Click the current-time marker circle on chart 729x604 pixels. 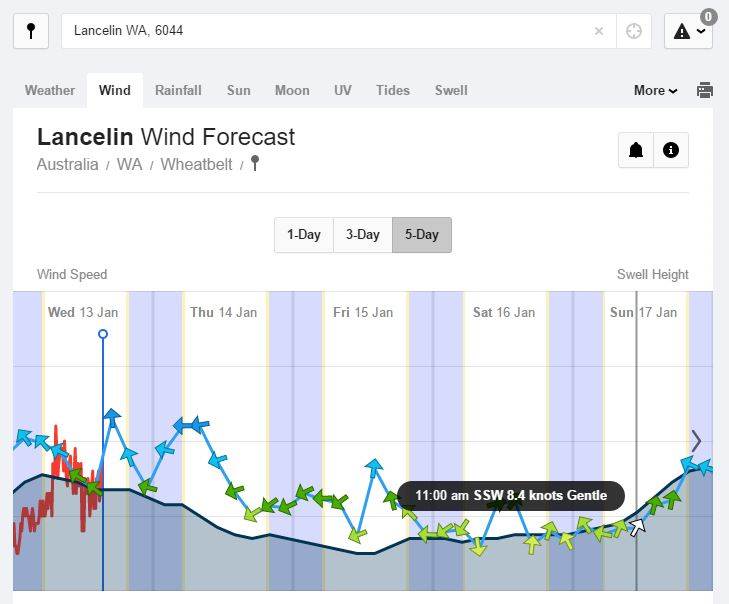pos(103,334)
